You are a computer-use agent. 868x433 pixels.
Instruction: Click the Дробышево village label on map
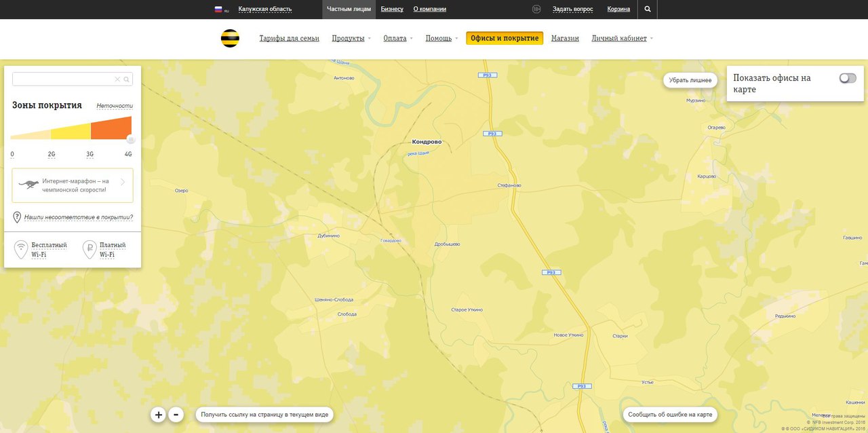tap(448, 244)
